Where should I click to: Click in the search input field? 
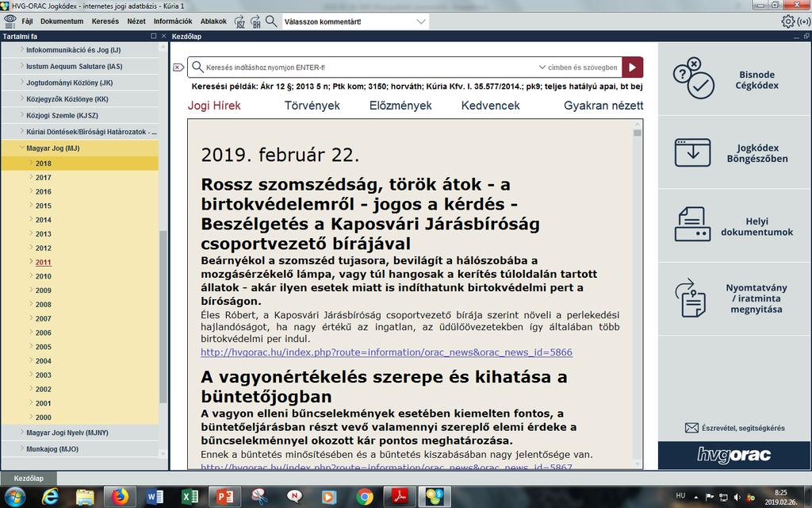coord(371,67)
